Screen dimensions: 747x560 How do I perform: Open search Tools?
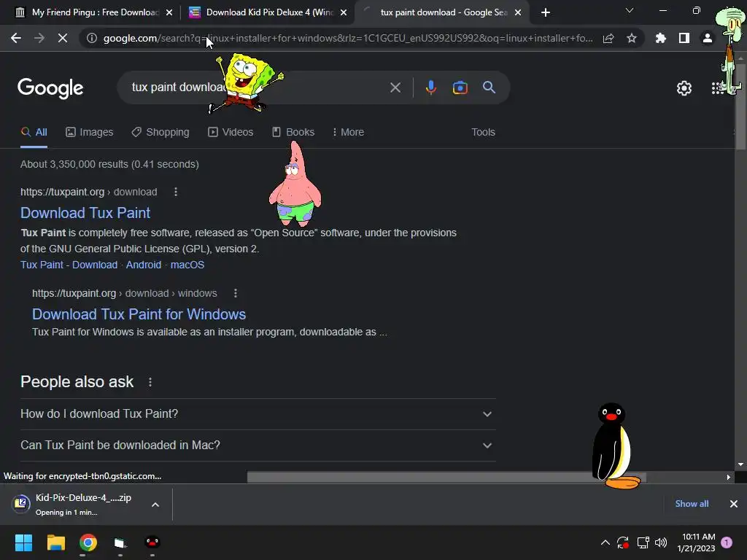pos(483,133)
